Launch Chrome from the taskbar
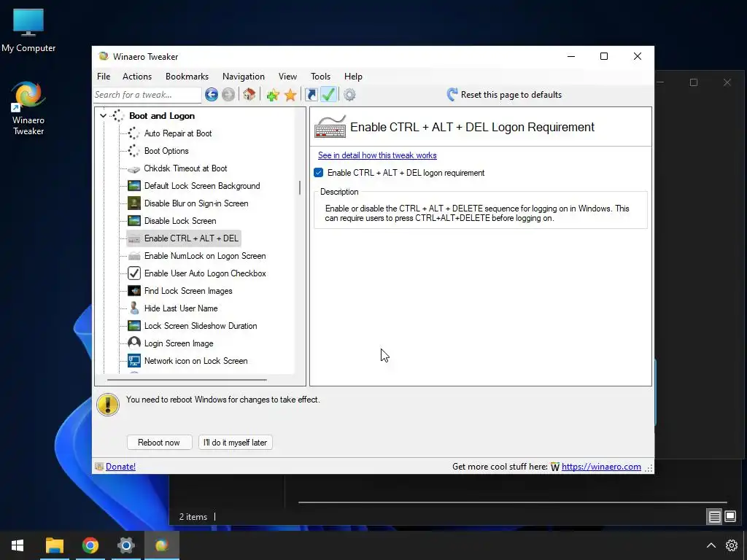747x560 pixels. [x=90, y=545]
